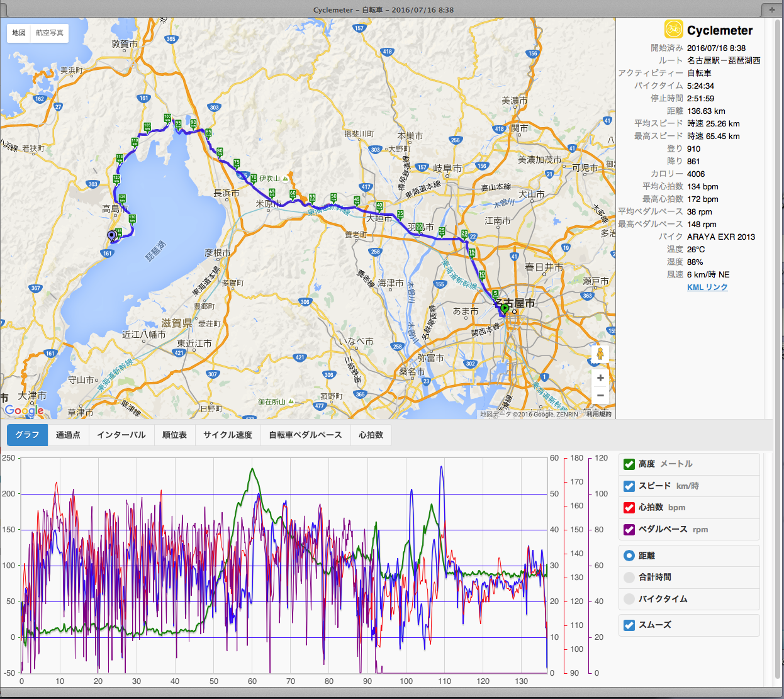Select the 120 km route marker
784x699 pixels.
click(x=116, y=180)
